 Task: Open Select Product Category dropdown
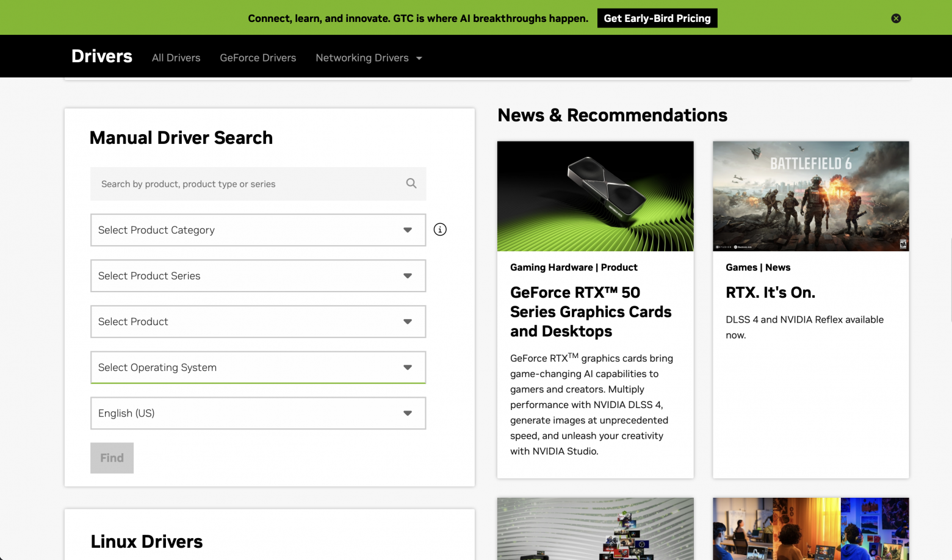pos(258,230)
